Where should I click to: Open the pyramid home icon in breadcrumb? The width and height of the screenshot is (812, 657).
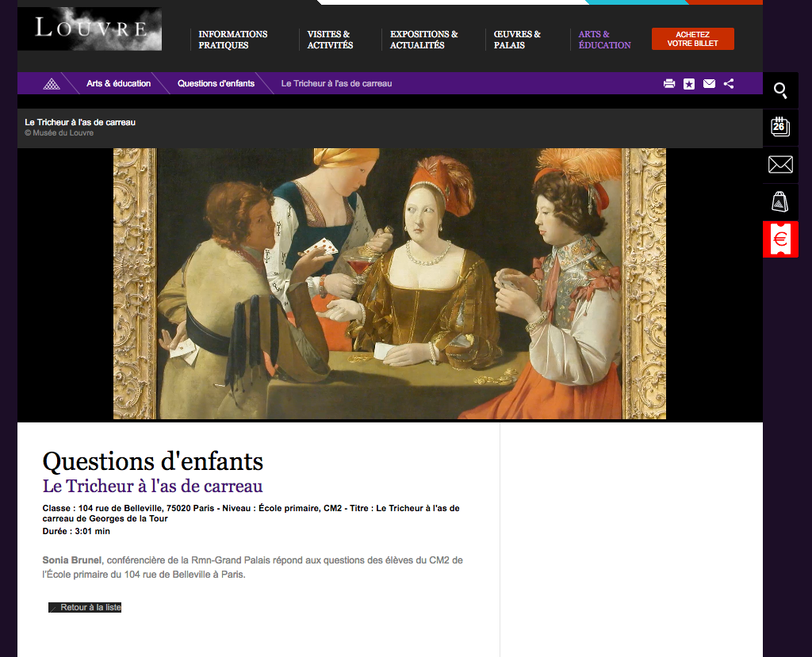(x=52, y=84)
